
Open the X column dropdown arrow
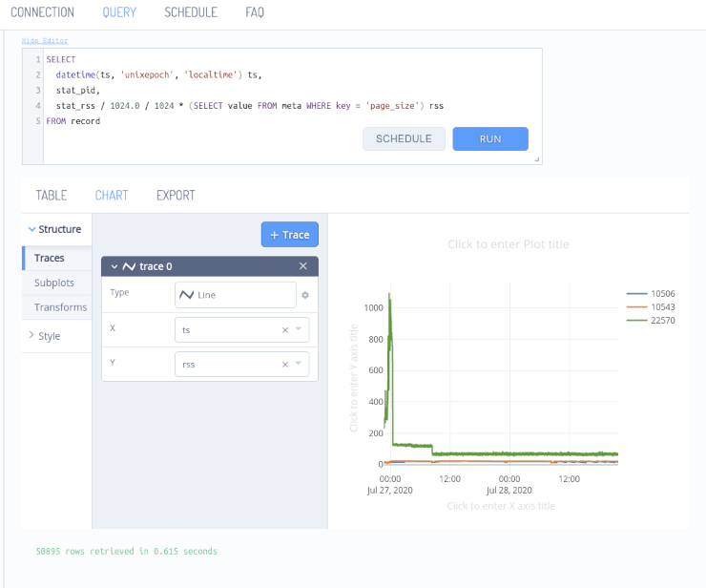299,329
